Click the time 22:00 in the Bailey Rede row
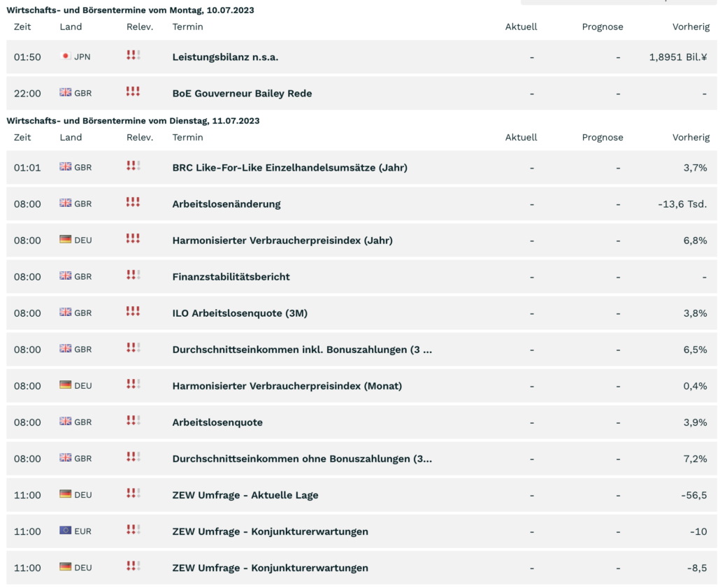 [27, 93]
